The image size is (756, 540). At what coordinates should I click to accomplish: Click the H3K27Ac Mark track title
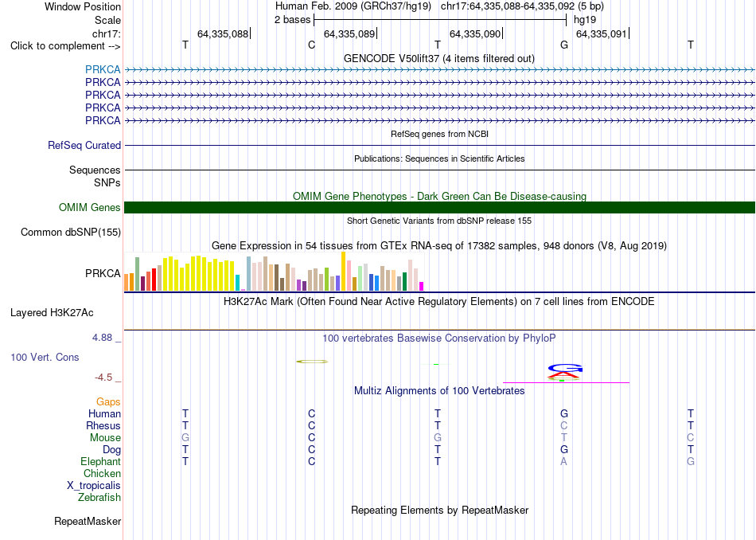pos(439,302)
